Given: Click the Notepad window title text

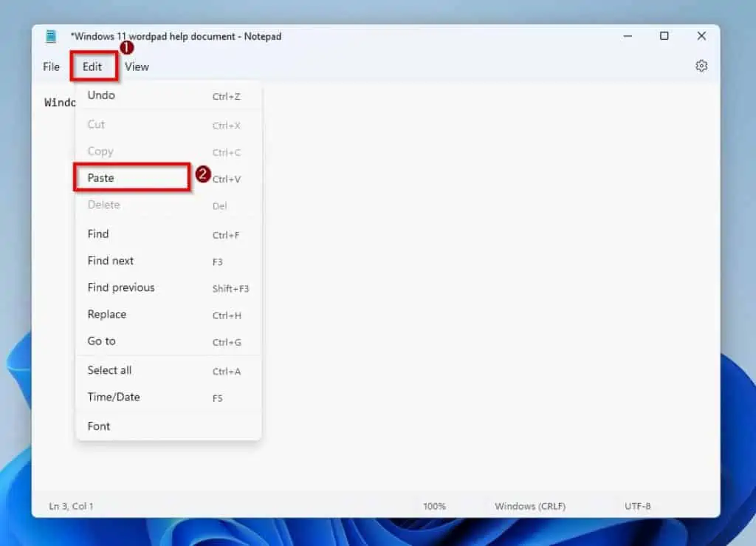Looking at the screenshot, I should pyautogui.click(x=176, y=37).
